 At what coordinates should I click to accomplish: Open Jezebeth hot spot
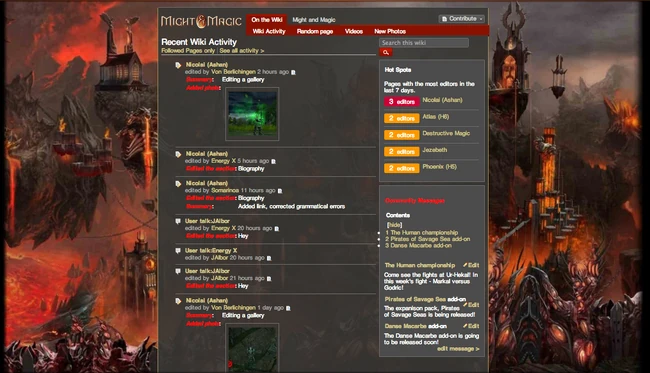pos(434,150)
